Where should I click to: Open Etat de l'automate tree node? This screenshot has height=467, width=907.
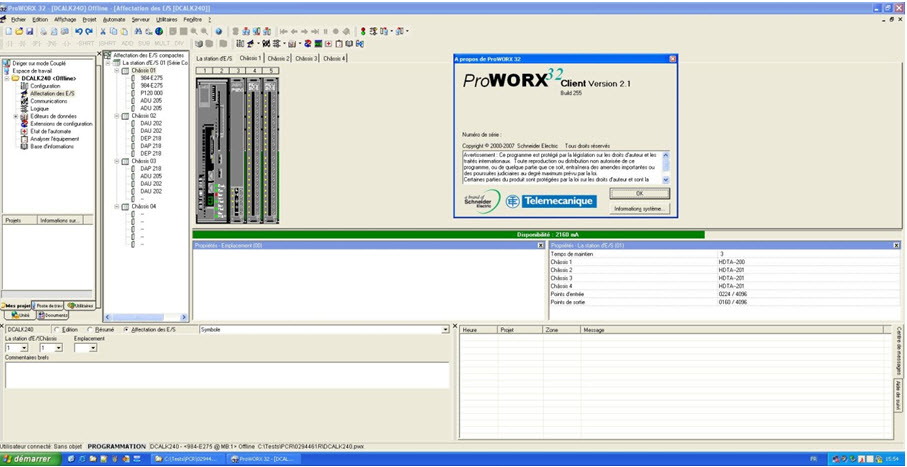click(x=50, y=131)
